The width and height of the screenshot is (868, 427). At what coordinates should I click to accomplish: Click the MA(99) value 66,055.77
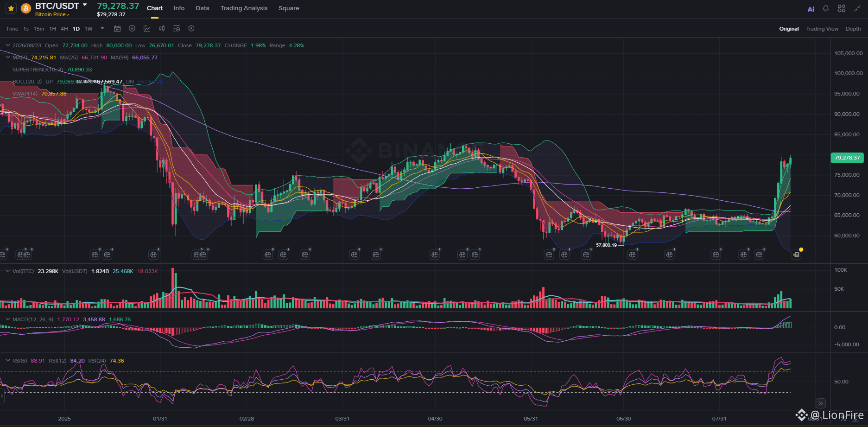[x=145, y=57]
